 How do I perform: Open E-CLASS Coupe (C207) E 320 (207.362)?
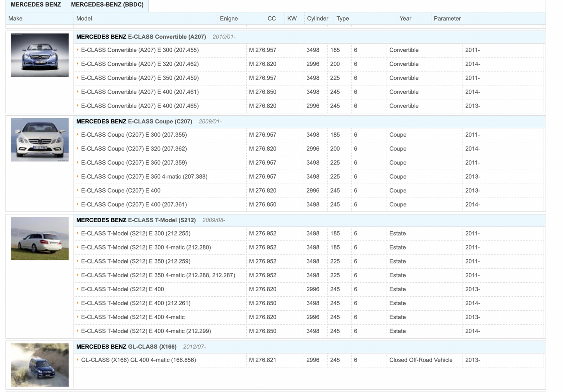coord(134,149)
